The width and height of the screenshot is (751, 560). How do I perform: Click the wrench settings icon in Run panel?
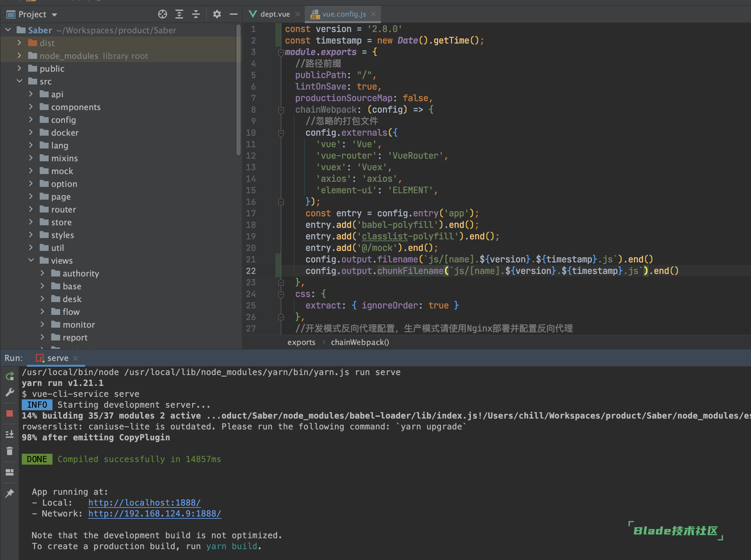10,392
